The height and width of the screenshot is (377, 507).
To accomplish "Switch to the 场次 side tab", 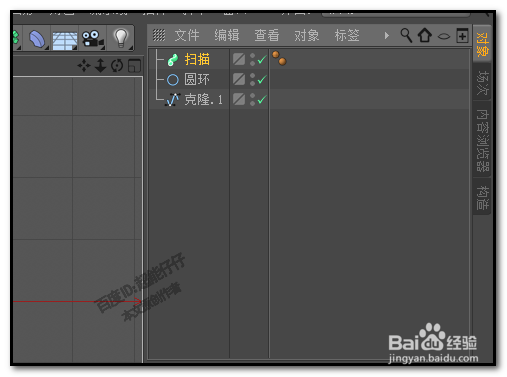I will pyautogui.click(x=482, y=82).
